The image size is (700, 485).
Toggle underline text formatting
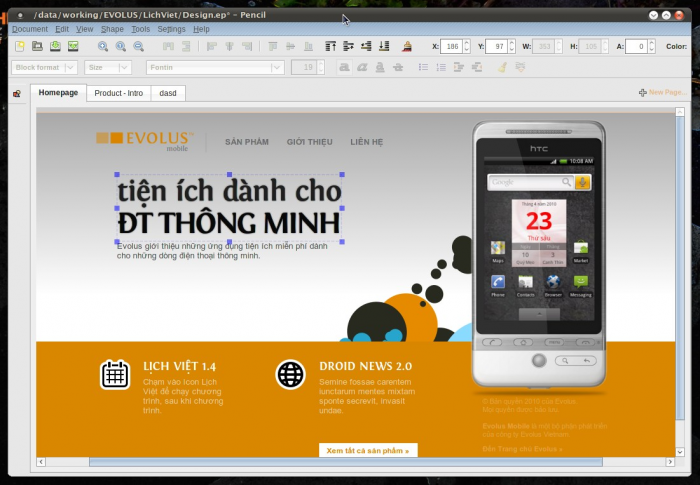(x=380, y=68)
